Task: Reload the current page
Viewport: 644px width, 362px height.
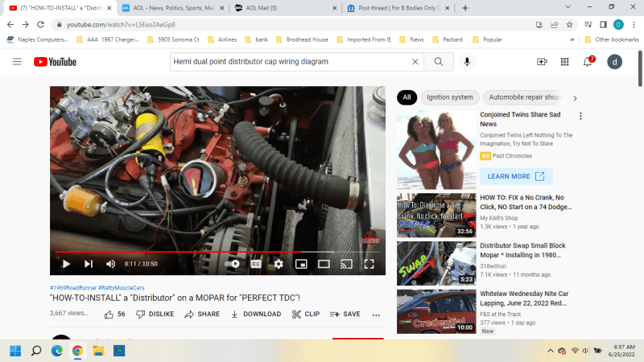Action: (x=40, y=25)
